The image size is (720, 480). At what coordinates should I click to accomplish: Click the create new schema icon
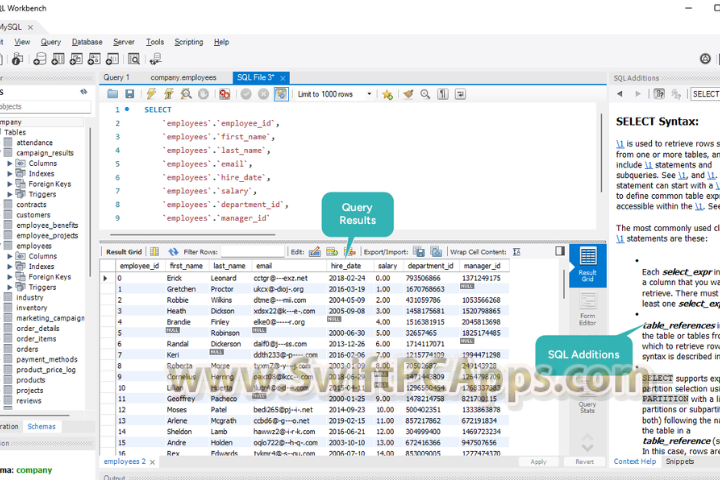tap(39, 59)
